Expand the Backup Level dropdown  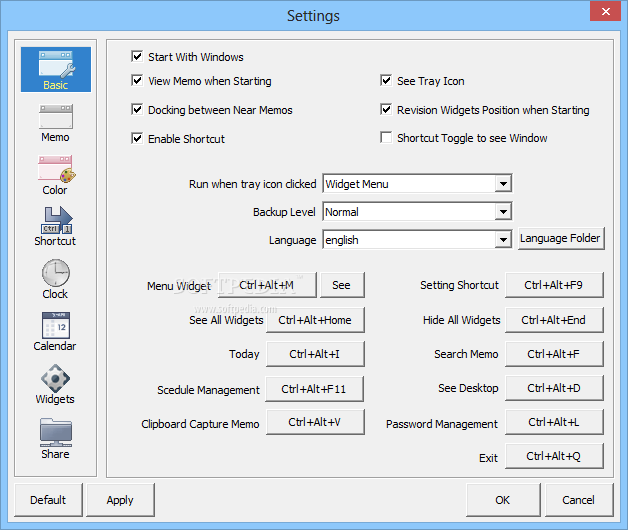503,212
